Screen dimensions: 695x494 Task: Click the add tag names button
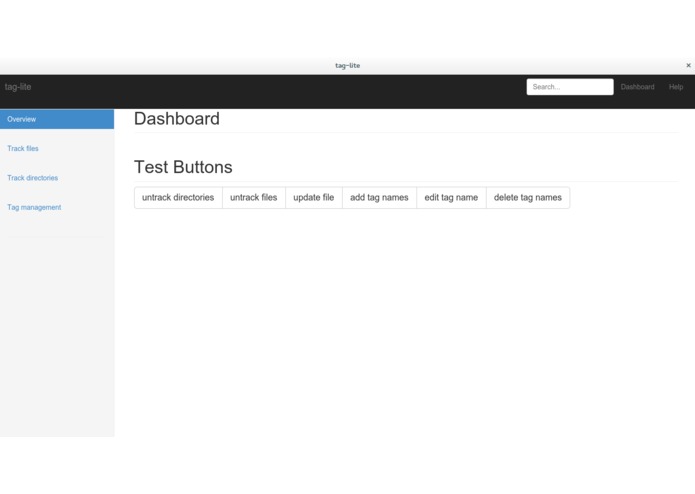[x=379, y=198]
